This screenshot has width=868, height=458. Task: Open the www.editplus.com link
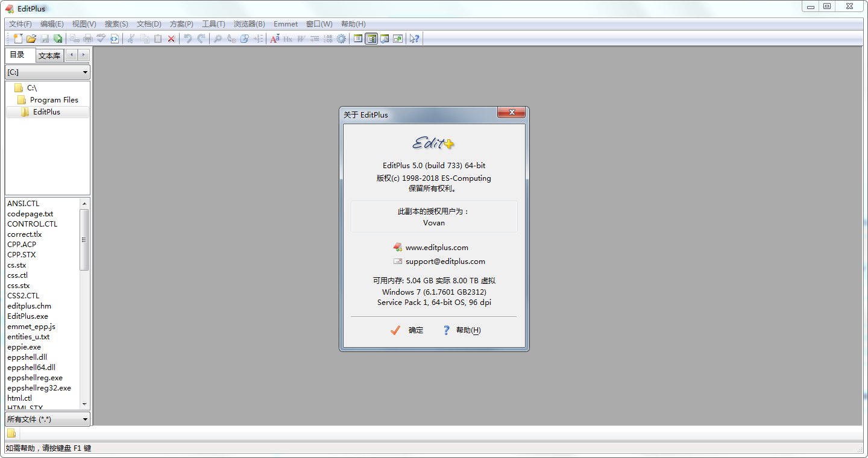pyautogui.click(x=436, y=248)
